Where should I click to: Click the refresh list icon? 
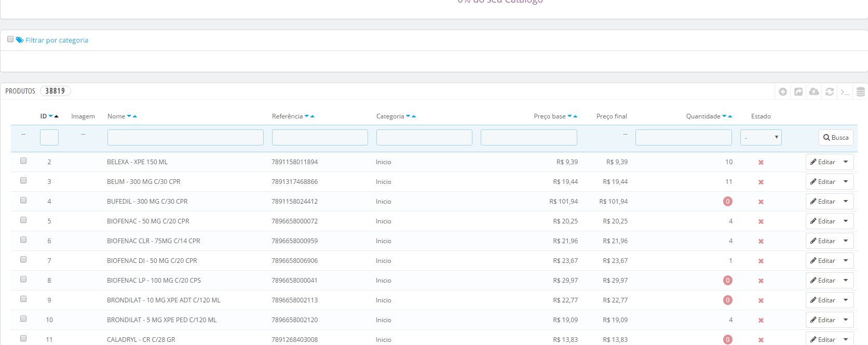pos(830,92)
